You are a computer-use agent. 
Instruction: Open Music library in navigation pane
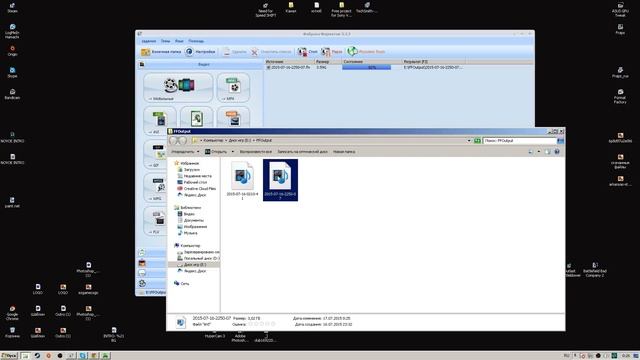point(187,233)
